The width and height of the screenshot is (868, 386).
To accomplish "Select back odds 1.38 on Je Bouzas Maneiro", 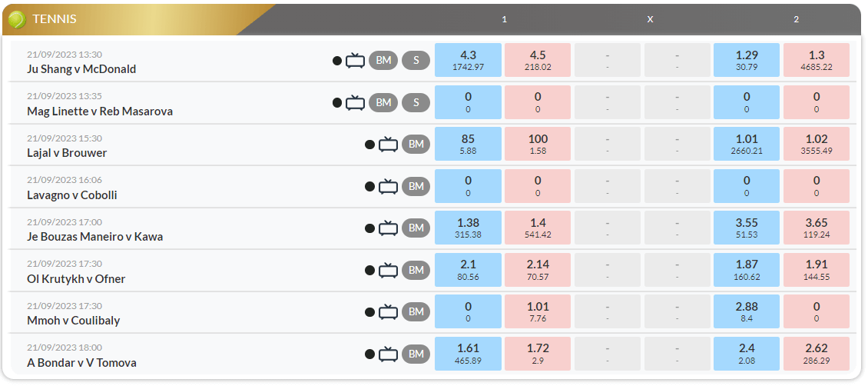I will point(469,228).
